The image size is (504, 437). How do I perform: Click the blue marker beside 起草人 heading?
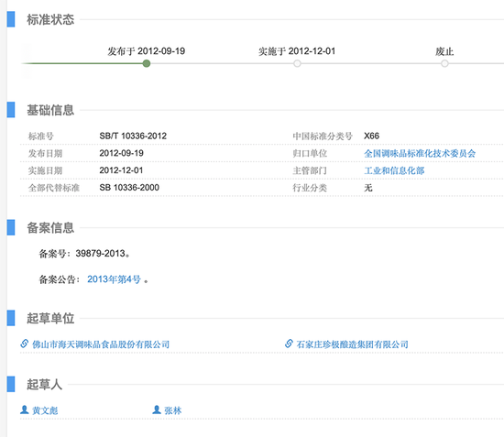tap(11, 384)
